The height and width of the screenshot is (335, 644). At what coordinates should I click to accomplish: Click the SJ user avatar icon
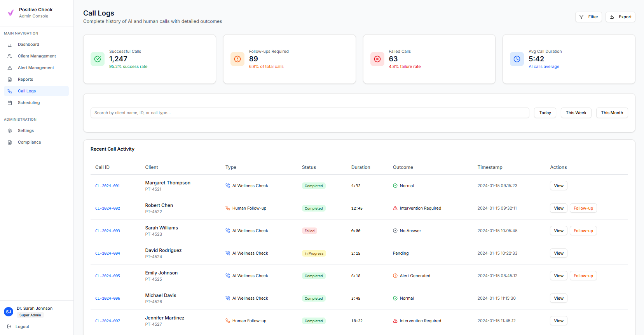[x=9, y=312]
